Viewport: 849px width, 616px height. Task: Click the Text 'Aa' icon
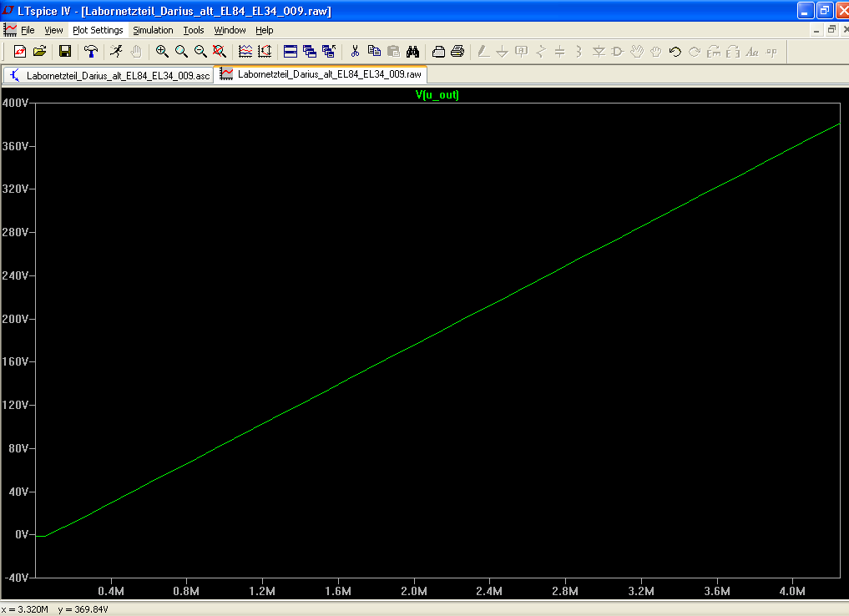click(752, 52)
